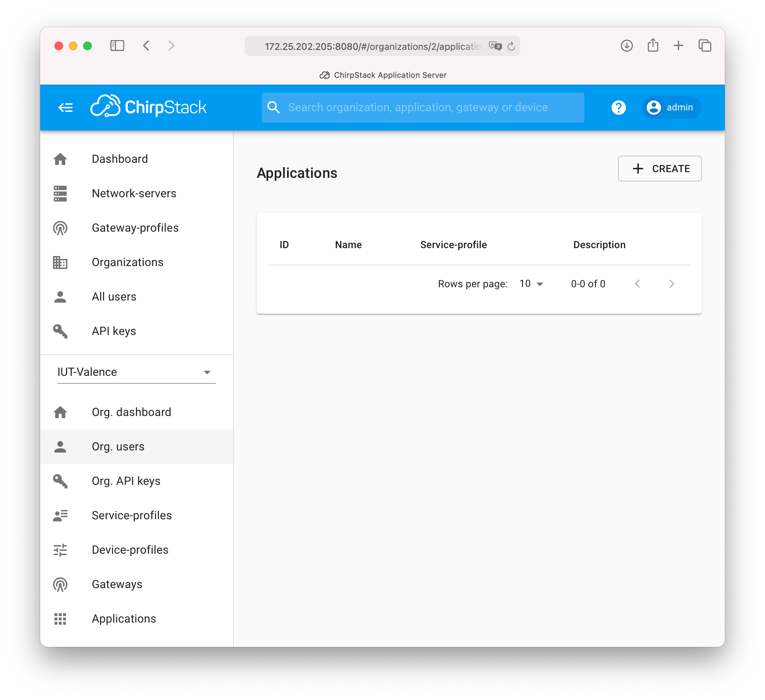Change Rows per page dropdown value
Image resolution: width=765 pixels, height=700 pixels.
tap(533, 283)
